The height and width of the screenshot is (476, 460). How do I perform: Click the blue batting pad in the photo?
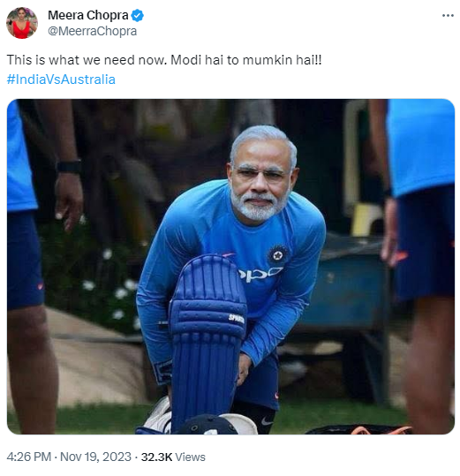[207, 342]
